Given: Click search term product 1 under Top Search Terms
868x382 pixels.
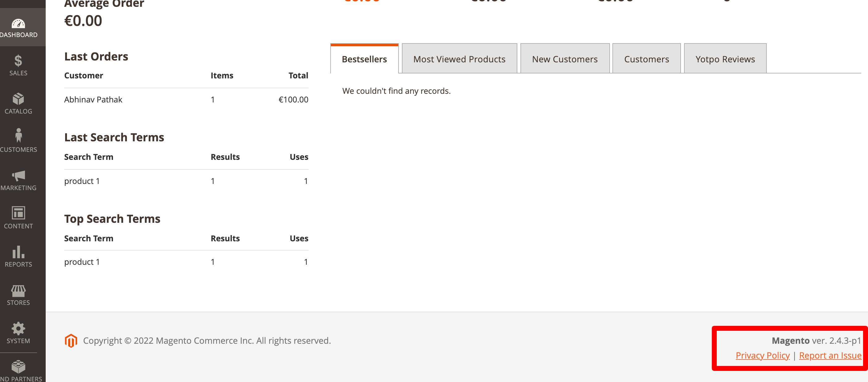Looking at the screenshot, I should 81,261.
